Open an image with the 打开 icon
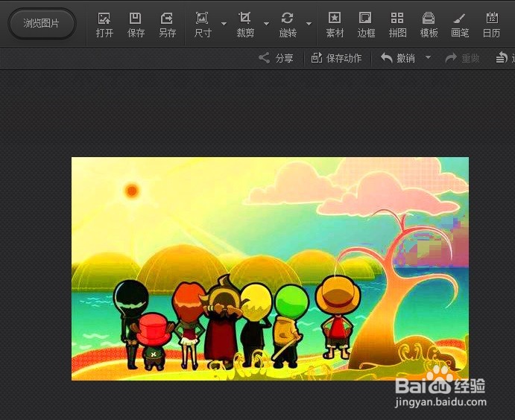The width and height of the screenshot is (515, 420). tap(104, 25)
